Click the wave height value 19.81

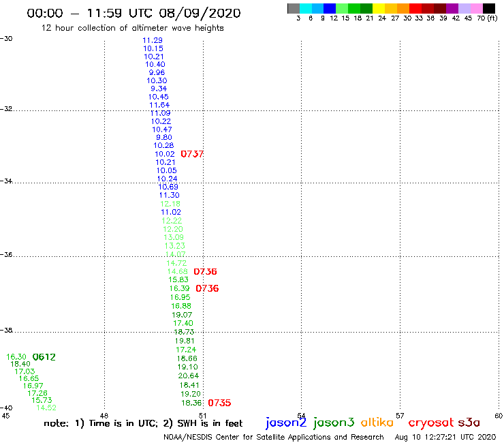pos(185,341)
